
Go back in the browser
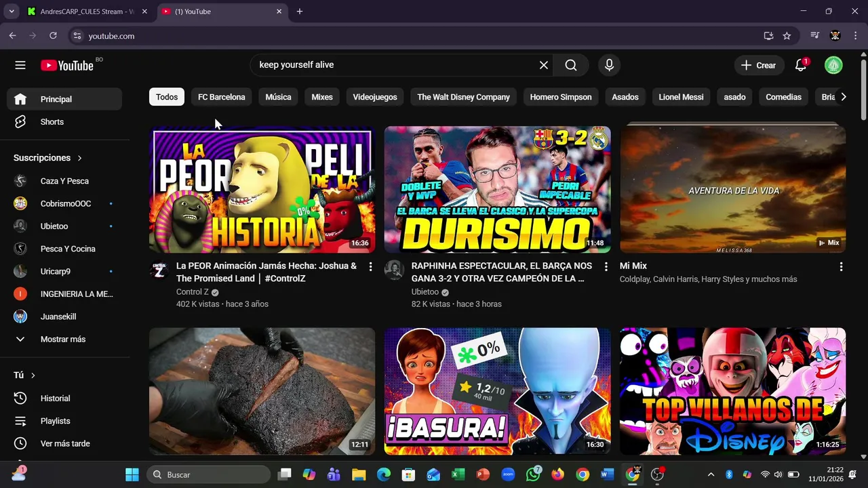click(13, 36)
